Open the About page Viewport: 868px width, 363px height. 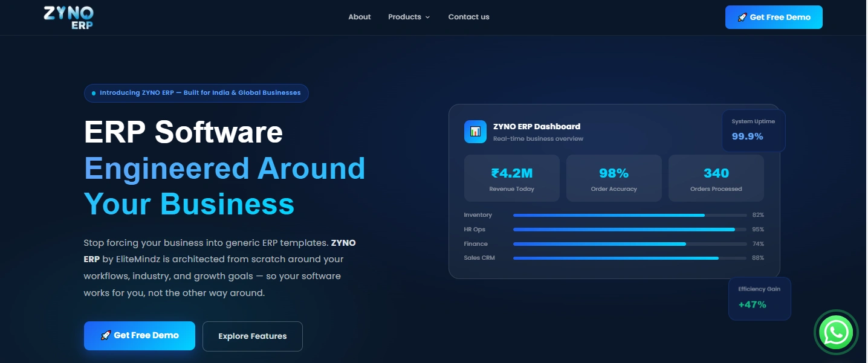(360, 17)
